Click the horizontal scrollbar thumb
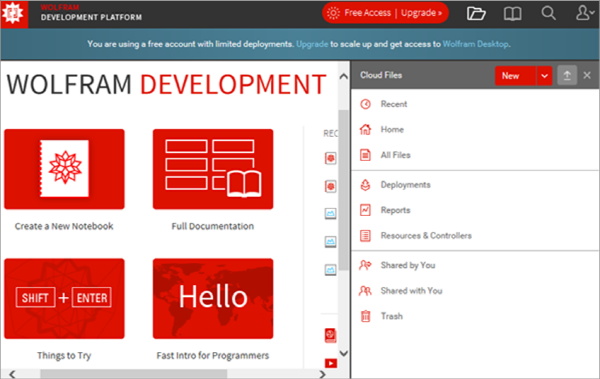 click(134, 374)
